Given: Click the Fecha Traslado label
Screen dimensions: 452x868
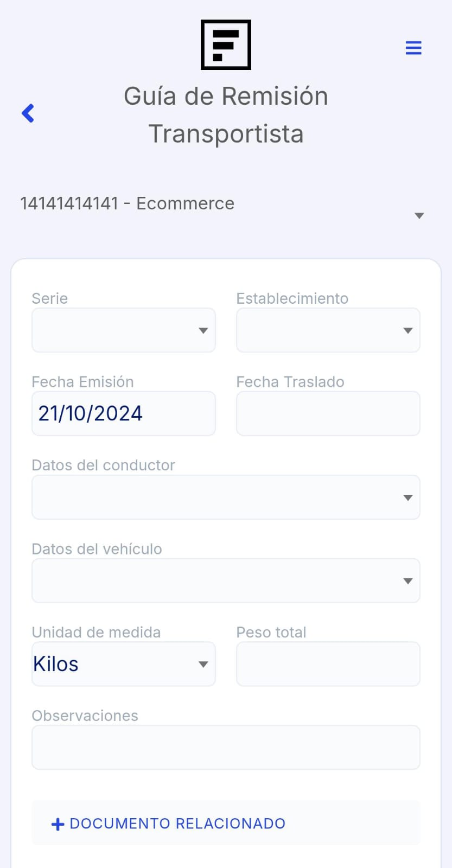Looking at the screenshot, I should 290,382.
